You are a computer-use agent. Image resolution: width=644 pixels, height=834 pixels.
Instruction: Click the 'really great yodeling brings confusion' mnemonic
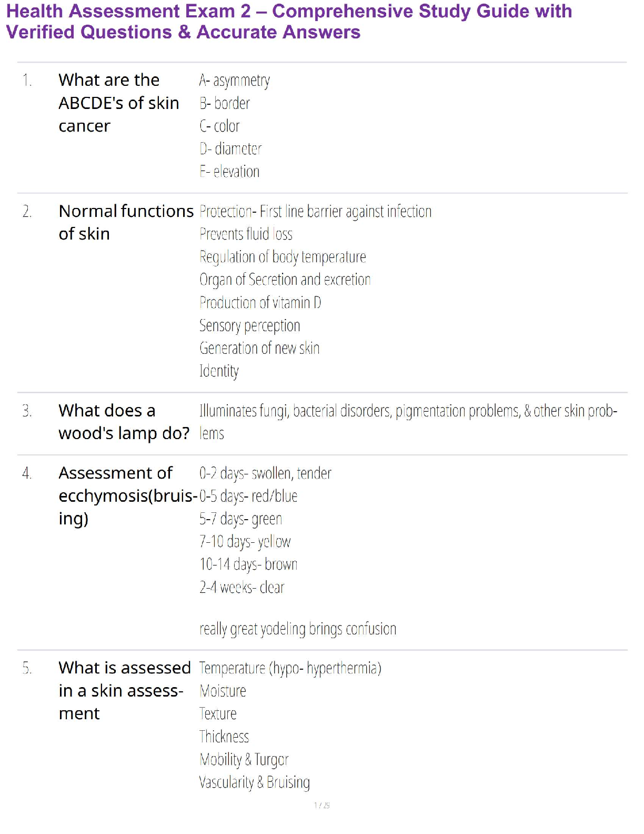click(x=297, y=629)
